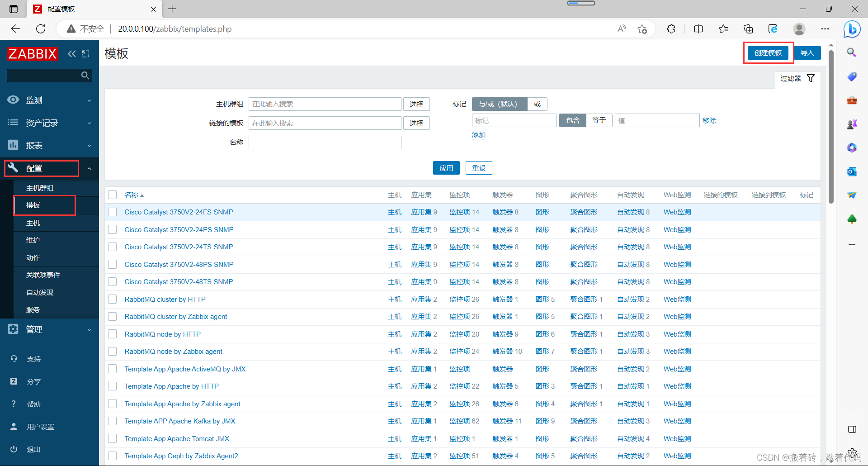Open Bing Copilot sidebar icon

point(852,29)
